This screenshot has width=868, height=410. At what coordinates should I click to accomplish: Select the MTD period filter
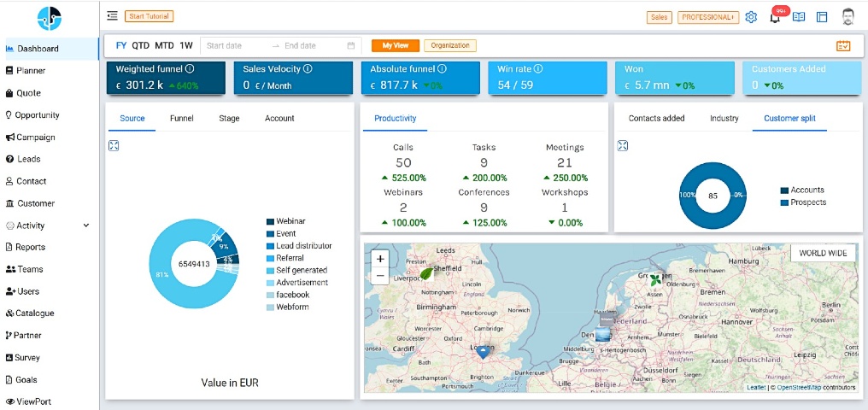click(164, 45)
